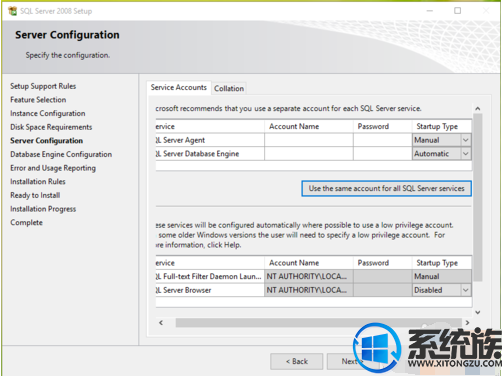
Task: Select Database Engine Configuration step
Action: [x=61, y=154]
